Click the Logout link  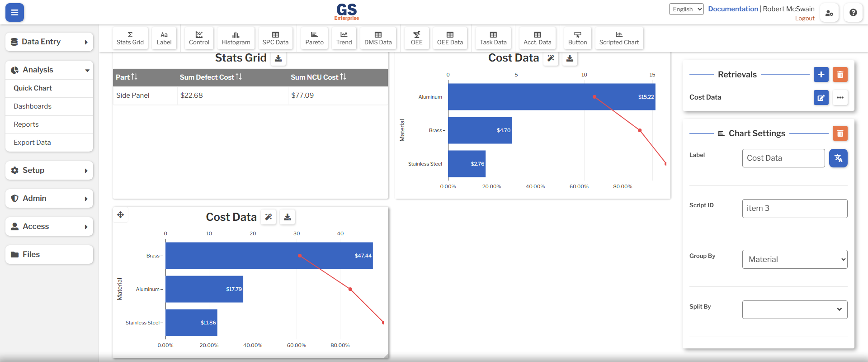click(x=805, y=19)
